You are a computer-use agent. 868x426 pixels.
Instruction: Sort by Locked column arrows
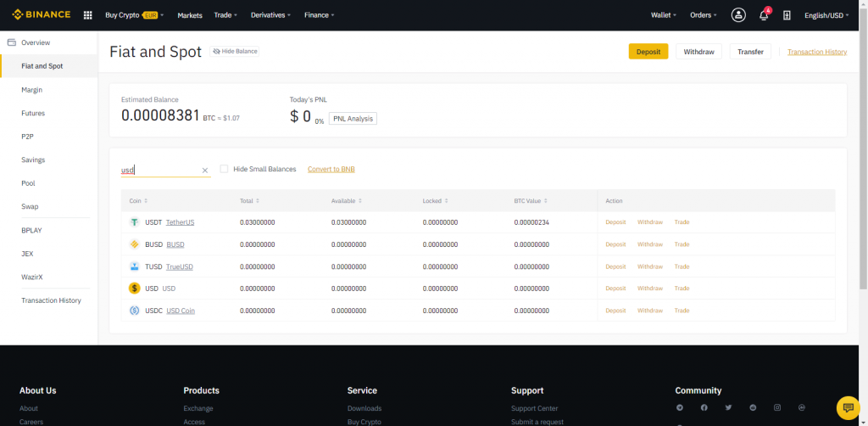[446, 201]
